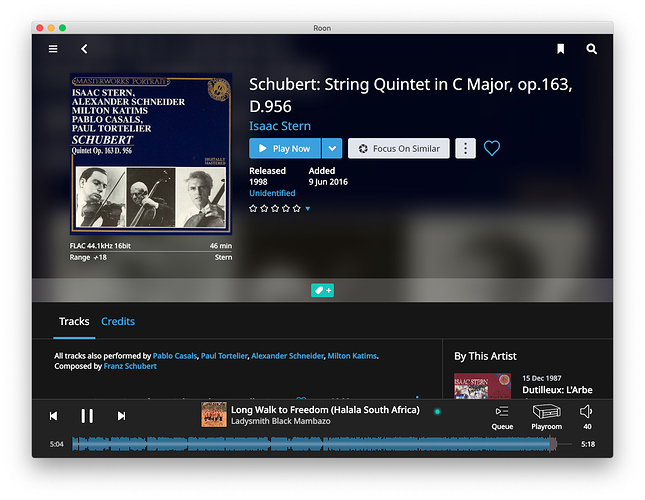
Task: Click the Play Now button
Action: click(285, 148)
